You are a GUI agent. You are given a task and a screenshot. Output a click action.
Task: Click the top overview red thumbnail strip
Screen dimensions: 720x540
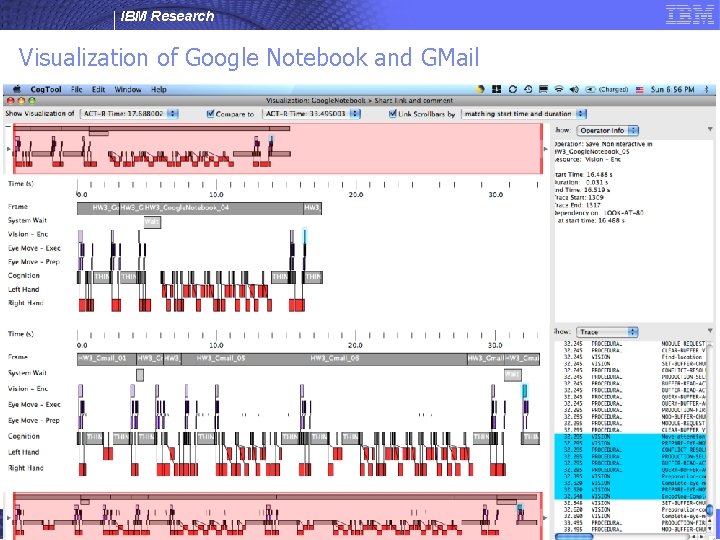[277, 149]
